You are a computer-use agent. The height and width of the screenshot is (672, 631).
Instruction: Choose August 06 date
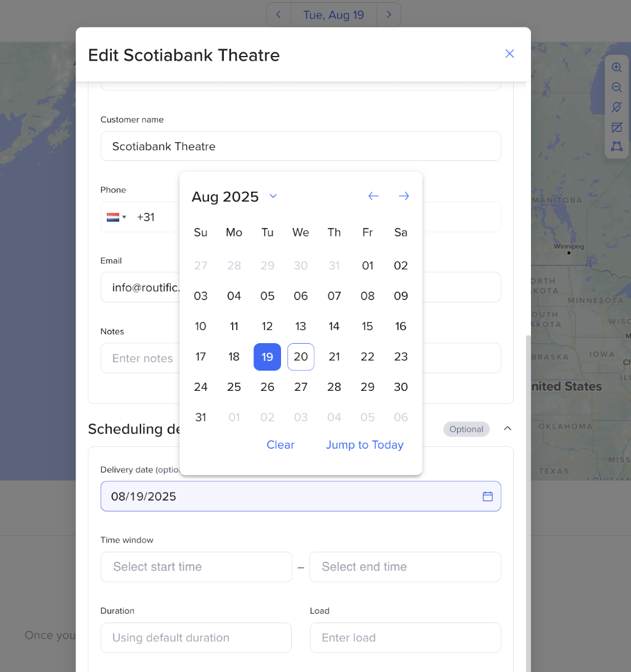(301, 296)
